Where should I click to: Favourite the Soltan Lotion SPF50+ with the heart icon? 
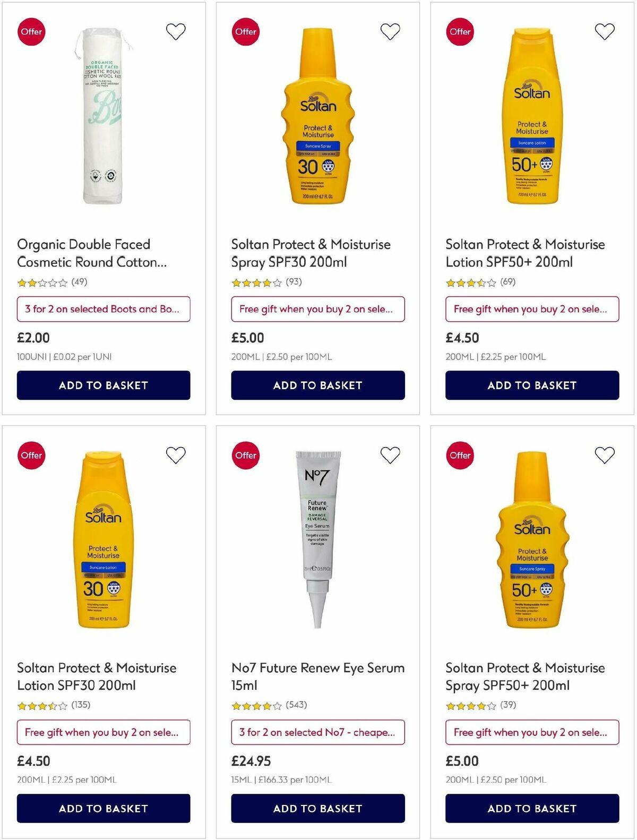coord(604,31)
